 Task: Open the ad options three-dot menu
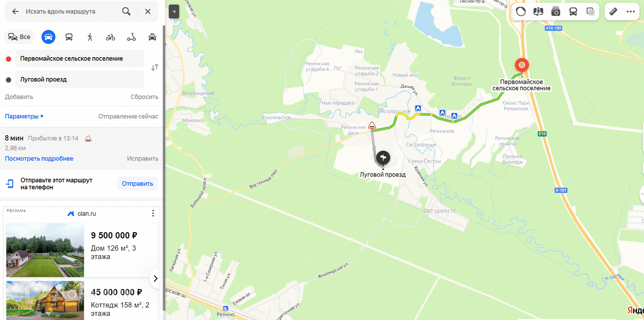[153, 213]
